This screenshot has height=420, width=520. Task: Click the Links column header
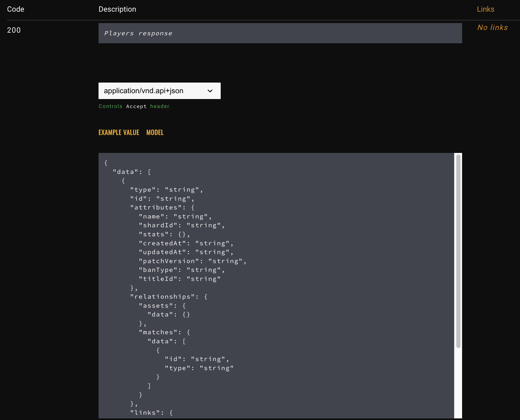coord(485,9)
